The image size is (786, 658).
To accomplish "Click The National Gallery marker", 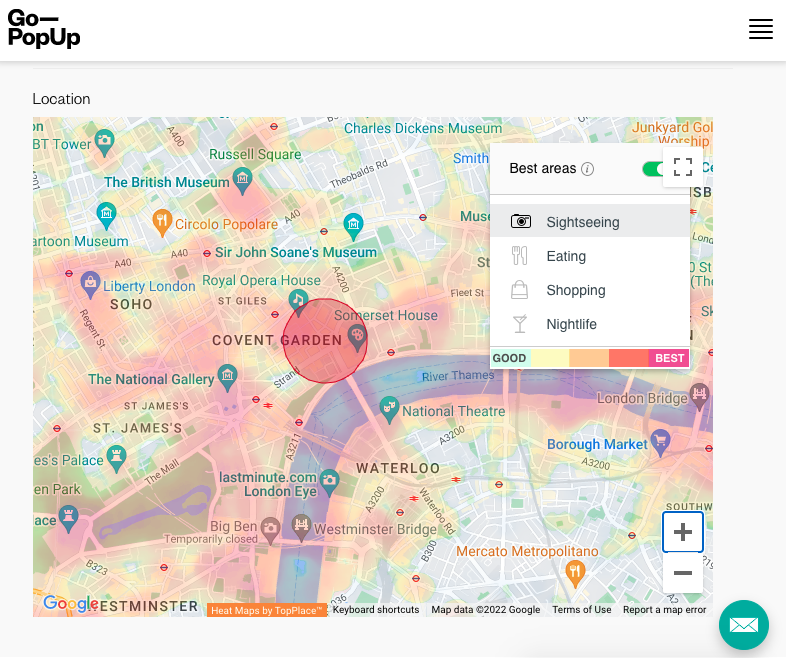I will click(228, 377).
